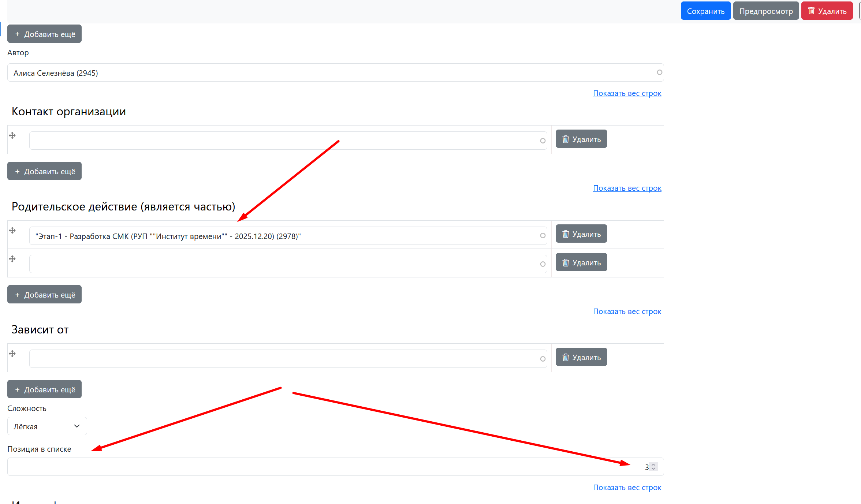Delete the Этап-1 parent action row

(x=581, y=234)
